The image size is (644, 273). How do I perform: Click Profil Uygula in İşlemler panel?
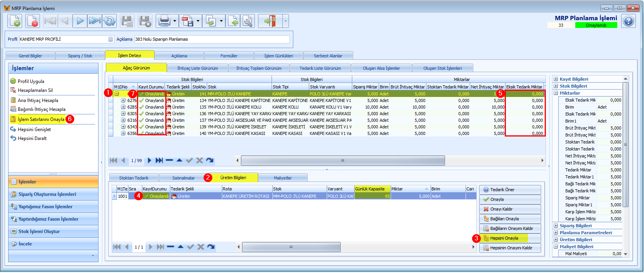[x=31, y=81]
